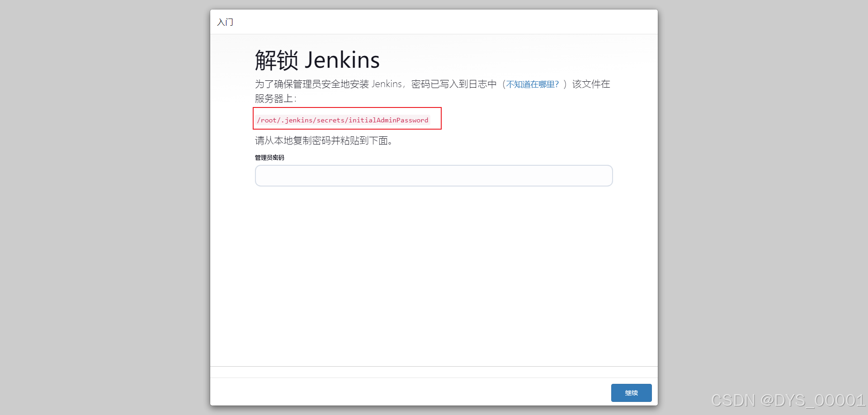The image size is (868, 415).
Task: Focus the 管理员密码 password input field
Action: pos(434,176)
